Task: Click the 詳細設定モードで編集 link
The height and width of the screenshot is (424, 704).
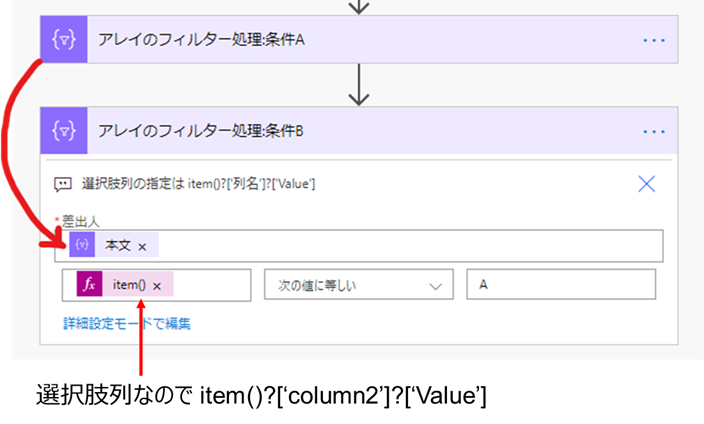Action: point(127,323)
